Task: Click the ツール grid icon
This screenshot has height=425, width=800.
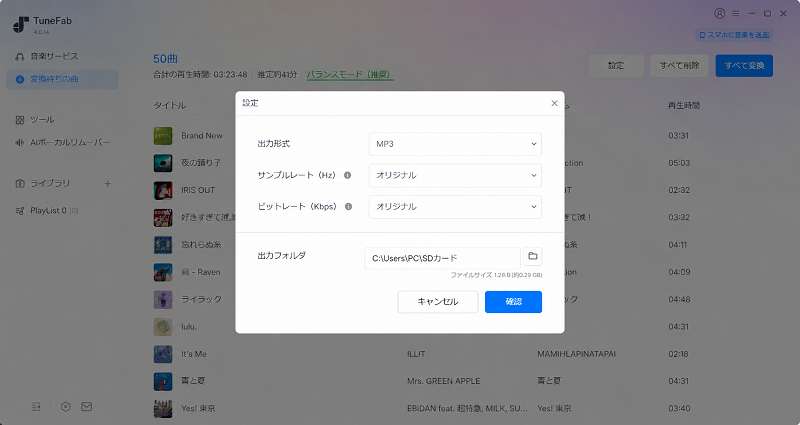Action: (20, 120)
